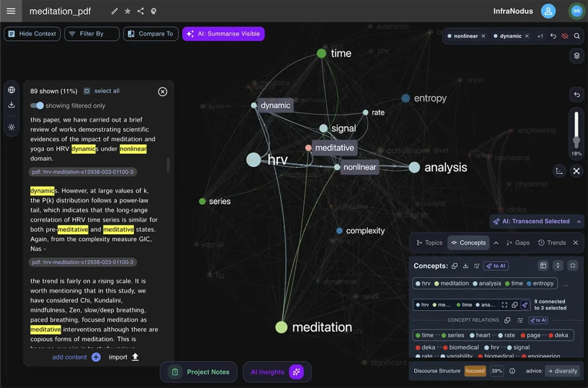Open the Filter By dropdown

tap(92, 34)
